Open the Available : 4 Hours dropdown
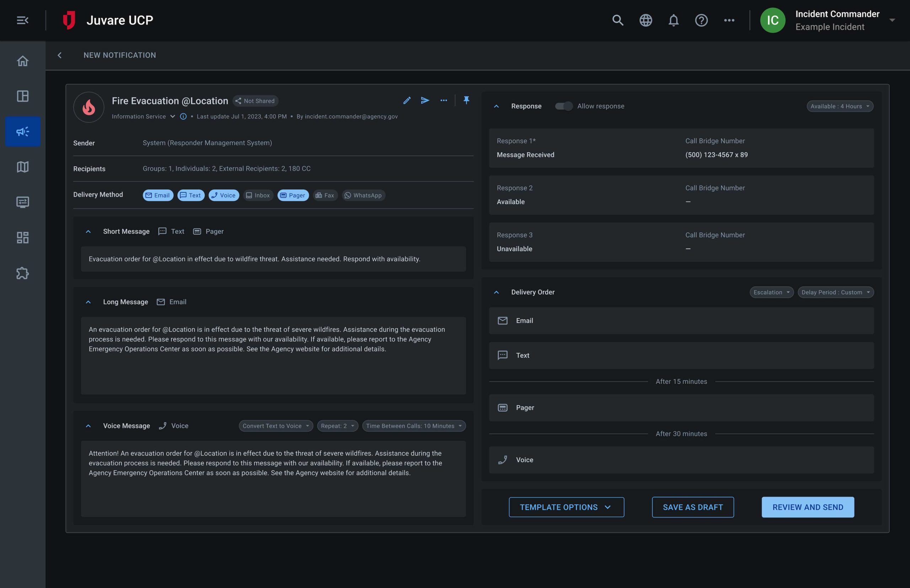The width and height of the screenshot is (910, 588). 840,106
